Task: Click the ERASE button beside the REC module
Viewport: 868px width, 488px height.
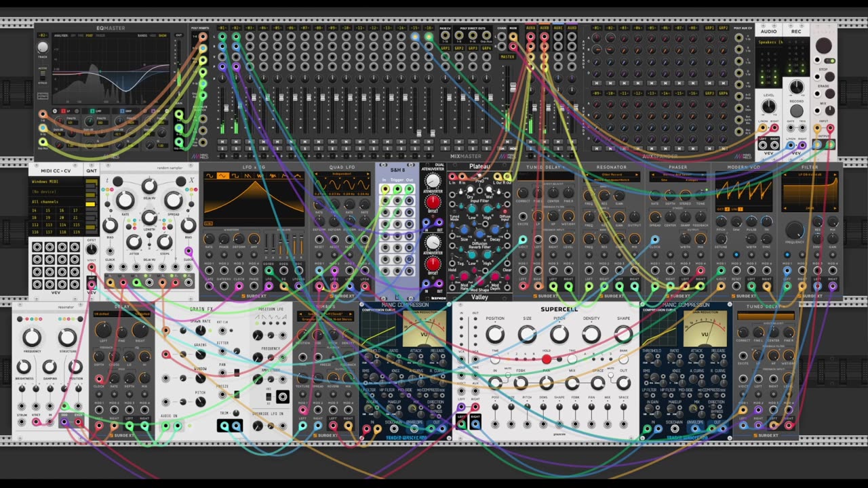Action: tap(829, 94)
